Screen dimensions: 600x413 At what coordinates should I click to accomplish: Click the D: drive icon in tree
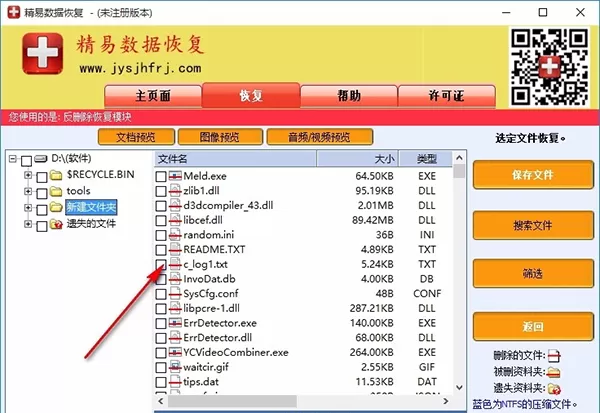coord(41,158)
